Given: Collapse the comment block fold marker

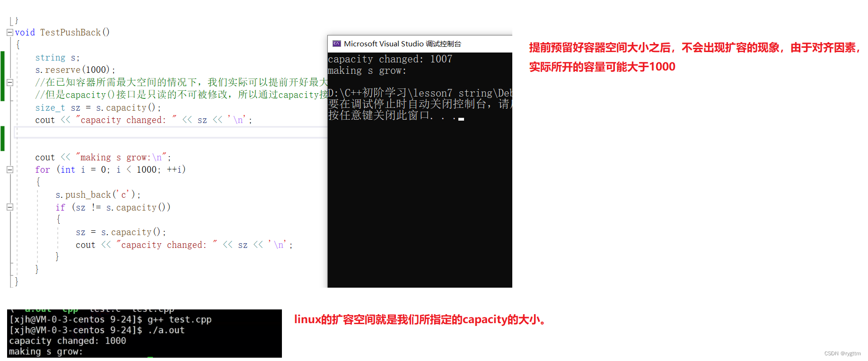Looking at the screenshot, I should coord(9,82).
